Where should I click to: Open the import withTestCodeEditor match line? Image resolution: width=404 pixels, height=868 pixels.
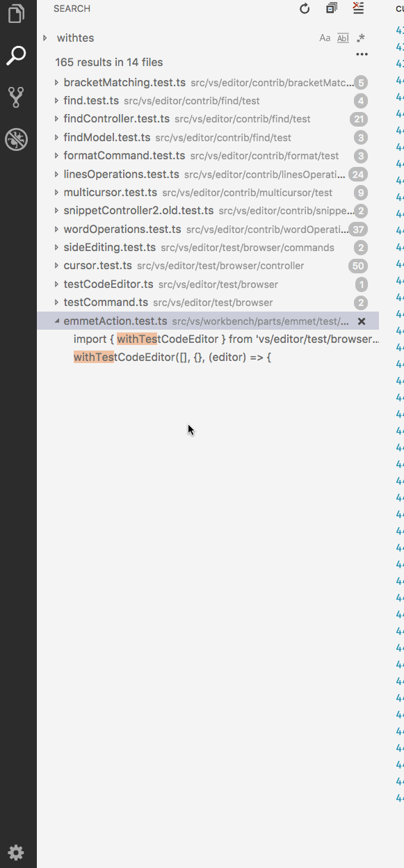pyautogui.click(x=208, y=339)
